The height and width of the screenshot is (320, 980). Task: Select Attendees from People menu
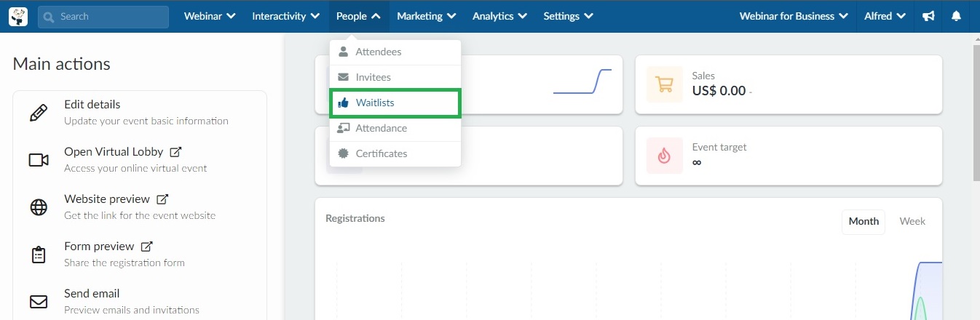pyautogui.click(x=395, y=52)
